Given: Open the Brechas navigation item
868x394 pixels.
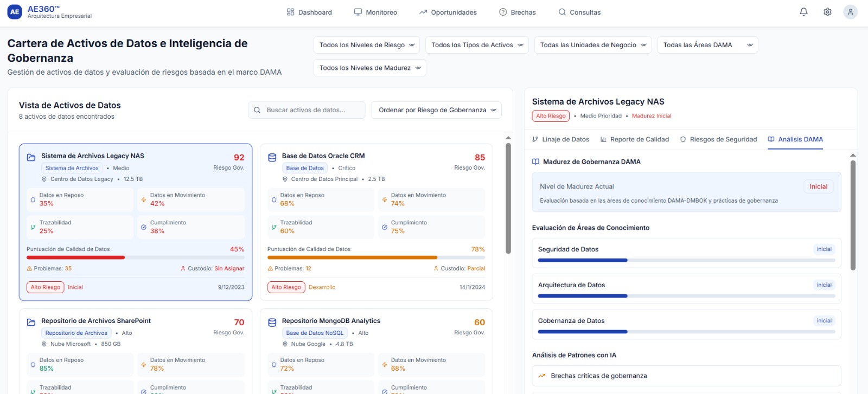Looking at the screenshot, I should tap(518, 12).
